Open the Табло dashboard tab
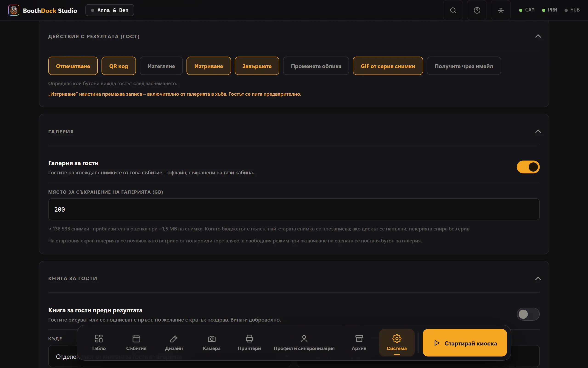This screenshot has width=588, height=368. 99,342
